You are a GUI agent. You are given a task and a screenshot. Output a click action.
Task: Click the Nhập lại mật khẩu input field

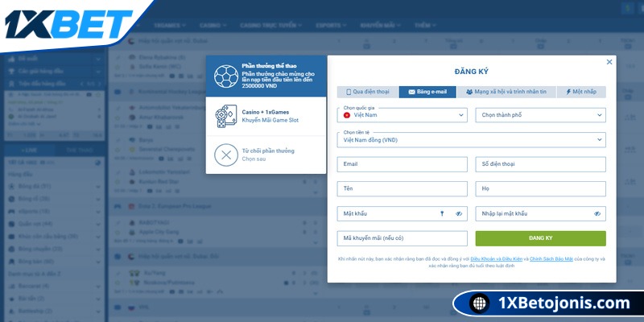[540, 213]
